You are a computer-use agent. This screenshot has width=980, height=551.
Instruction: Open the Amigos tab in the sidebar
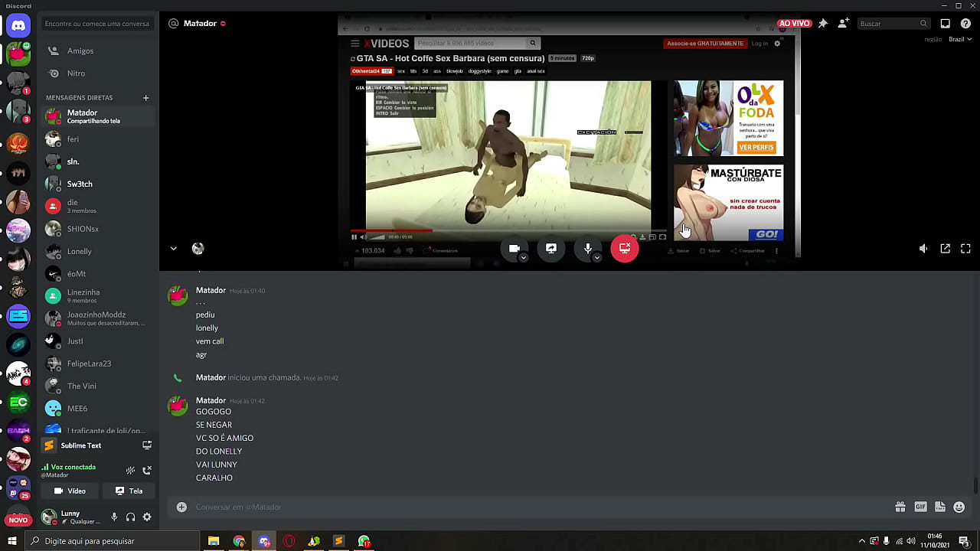(x=80, y=51)
